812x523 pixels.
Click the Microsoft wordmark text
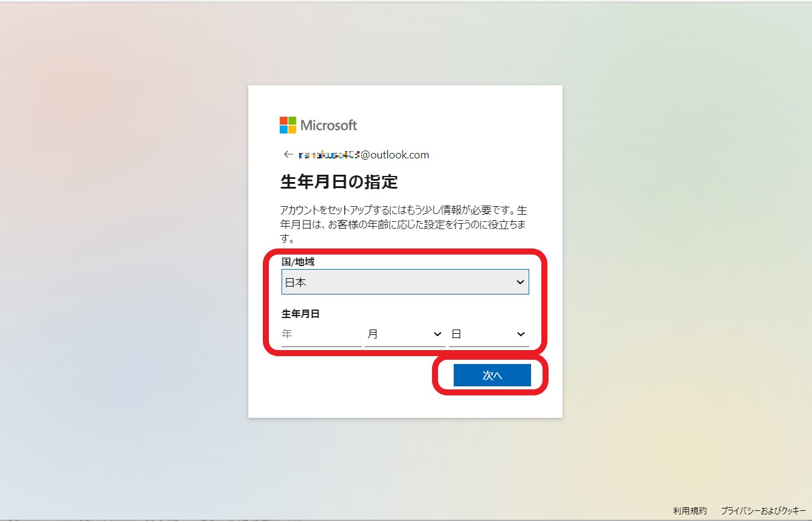(329, 125)
